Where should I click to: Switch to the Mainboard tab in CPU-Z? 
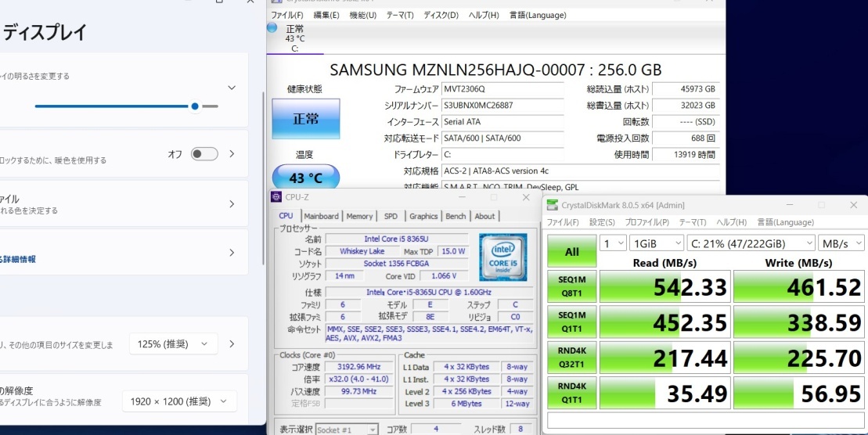321,216
